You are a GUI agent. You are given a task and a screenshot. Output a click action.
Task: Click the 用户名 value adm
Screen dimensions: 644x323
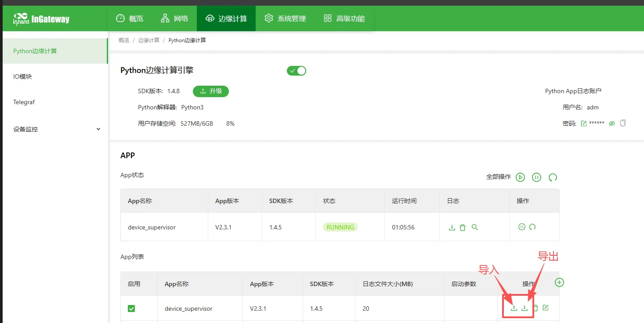(x=593, y=107)
